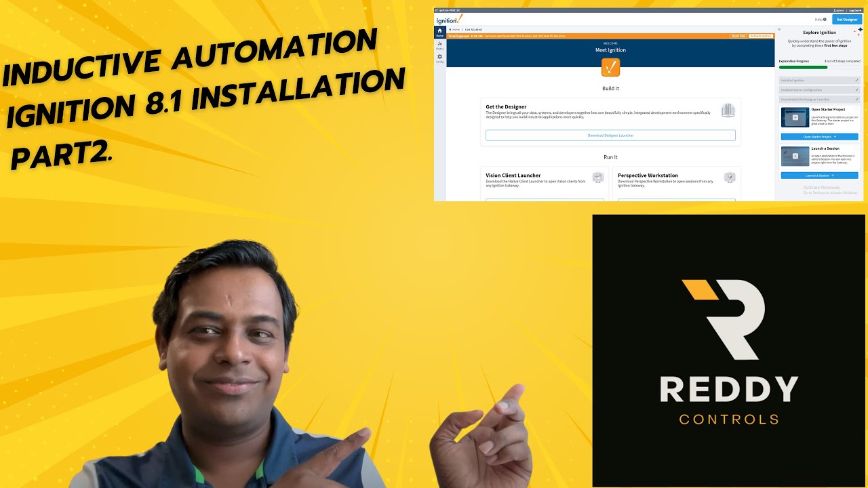
Task: Click the Perspective Workstation monitor icon
Action: pos(730,178)
